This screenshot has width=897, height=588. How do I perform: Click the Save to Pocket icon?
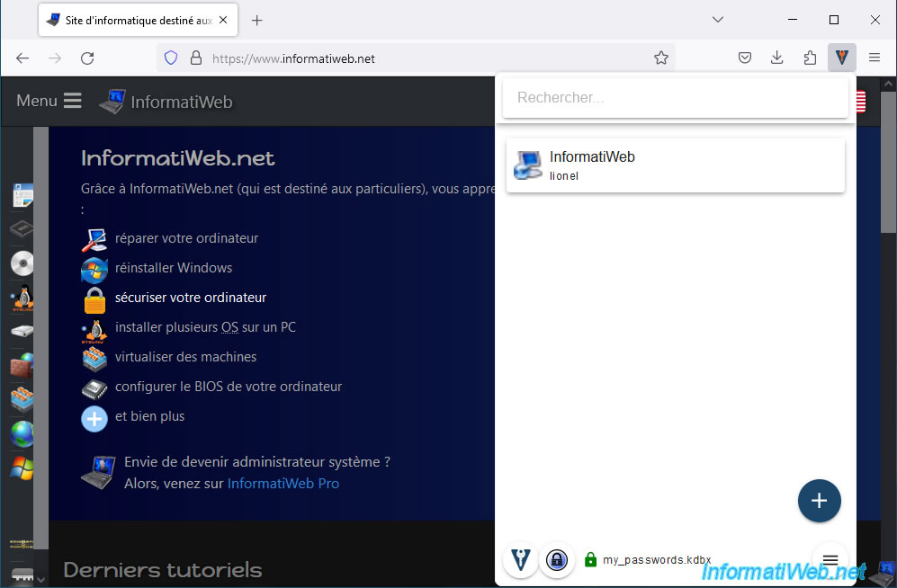point(744,58)
